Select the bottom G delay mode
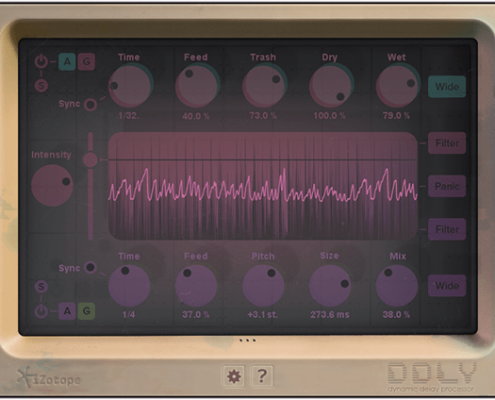The height and width of the screenshot is (400, 495). click(x=86, y=311)
